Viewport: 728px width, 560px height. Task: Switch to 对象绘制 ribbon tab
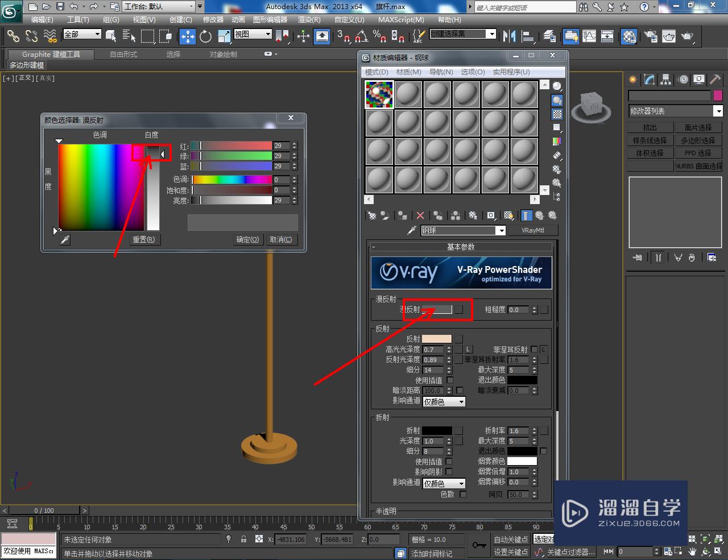coord(224,55)
